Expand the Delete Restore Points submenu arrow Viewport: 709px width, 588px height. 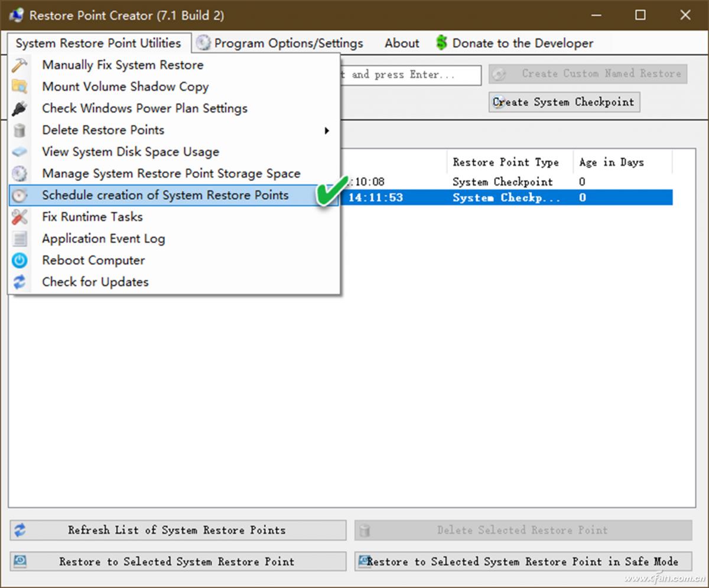326,131
